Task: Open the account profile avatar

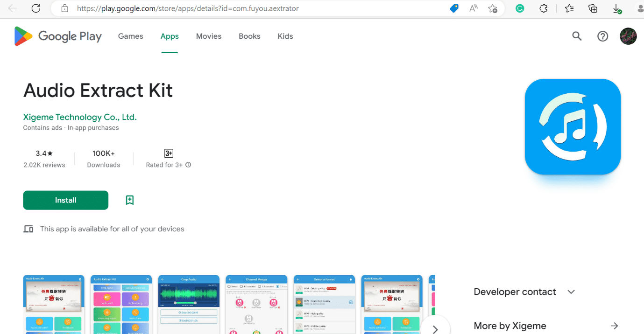Action: pos(628,36)
